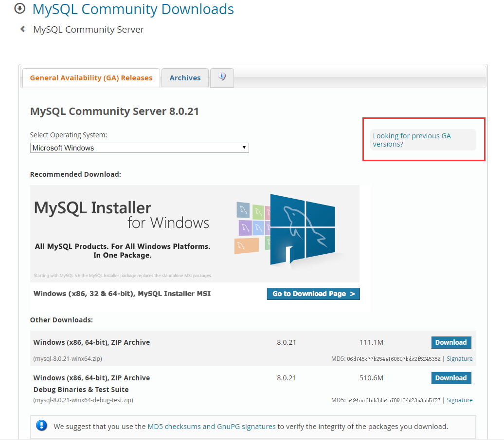The width and height of the screenshot is (504, 448).
Task: Click the Signature link for mysql-8.0.21-winx64.zip
Action: click(x=459, y=358)
